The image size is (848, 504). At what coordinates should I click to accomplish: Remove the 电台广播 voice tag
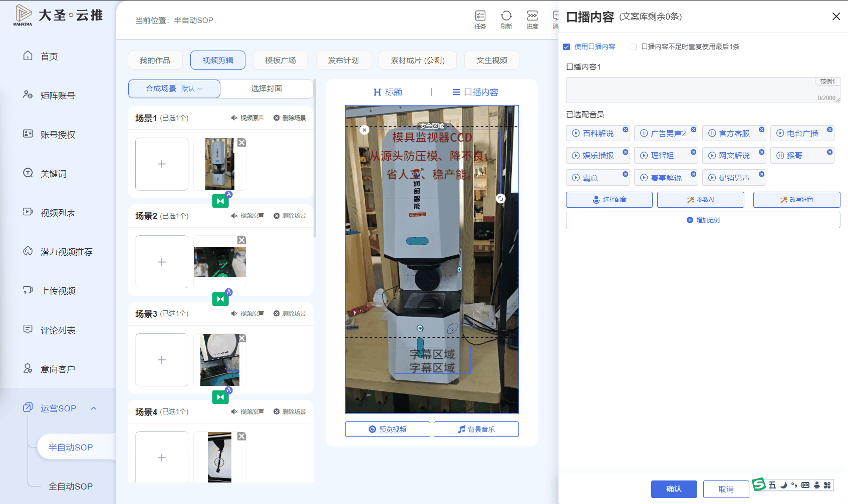(x=829, y=130)
